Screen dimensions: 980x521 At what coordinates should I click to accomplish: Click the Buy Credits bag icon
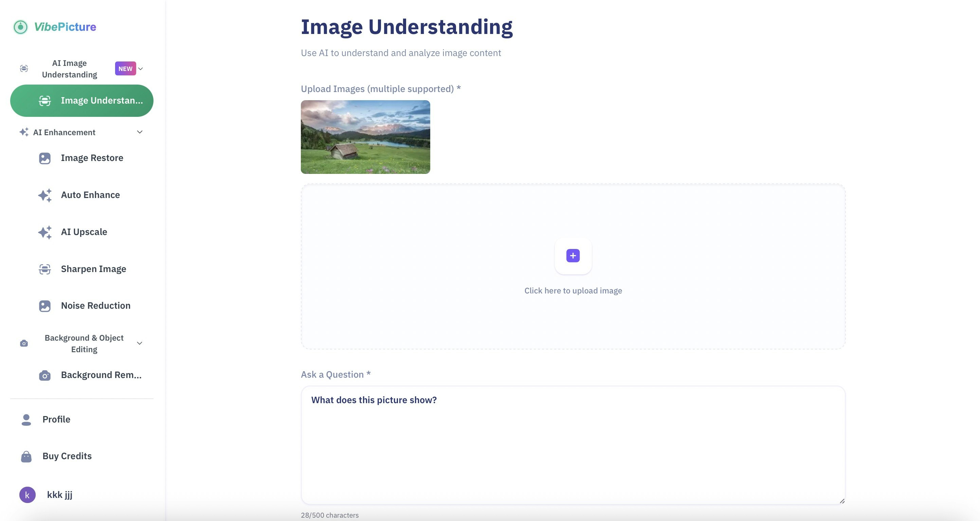(26, 456)
